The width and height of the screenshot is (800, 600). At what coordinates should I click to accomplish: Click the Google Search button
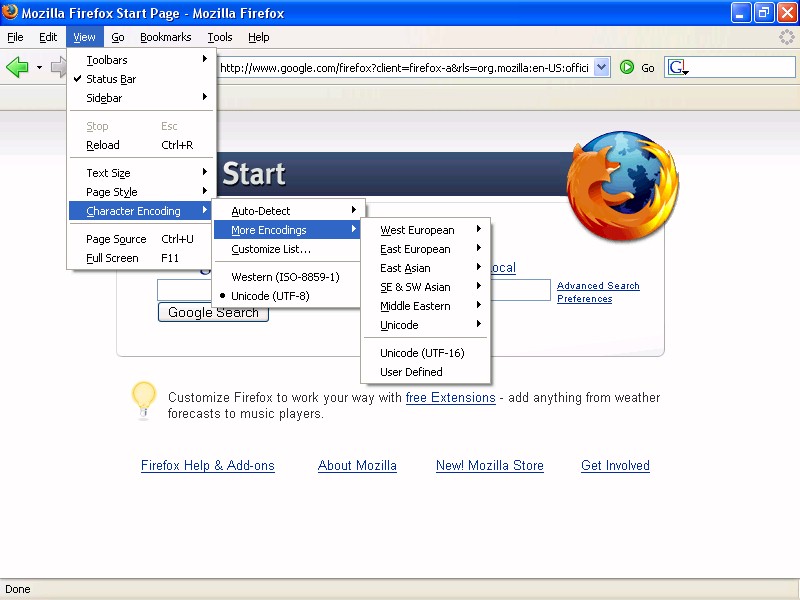pos(213,312)
